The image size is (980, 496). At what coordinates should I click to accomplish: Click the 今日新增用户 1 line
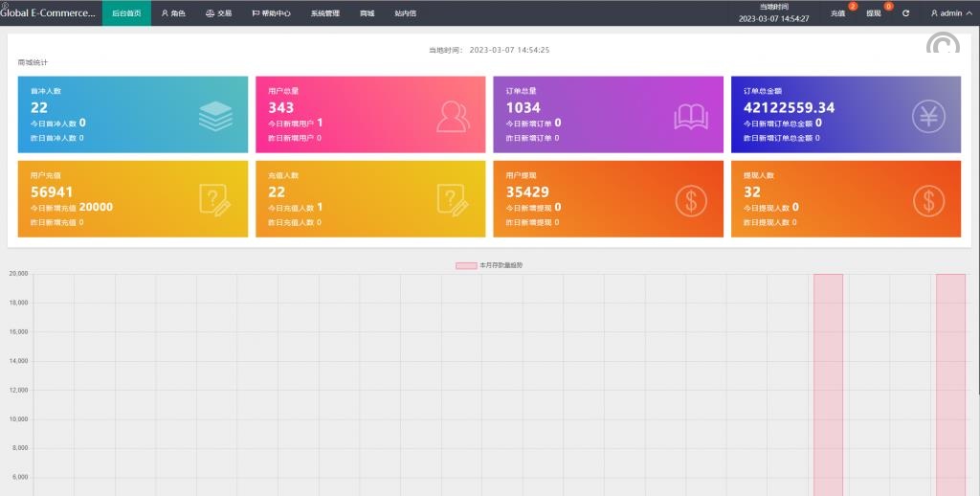click(x=296, y=123)
